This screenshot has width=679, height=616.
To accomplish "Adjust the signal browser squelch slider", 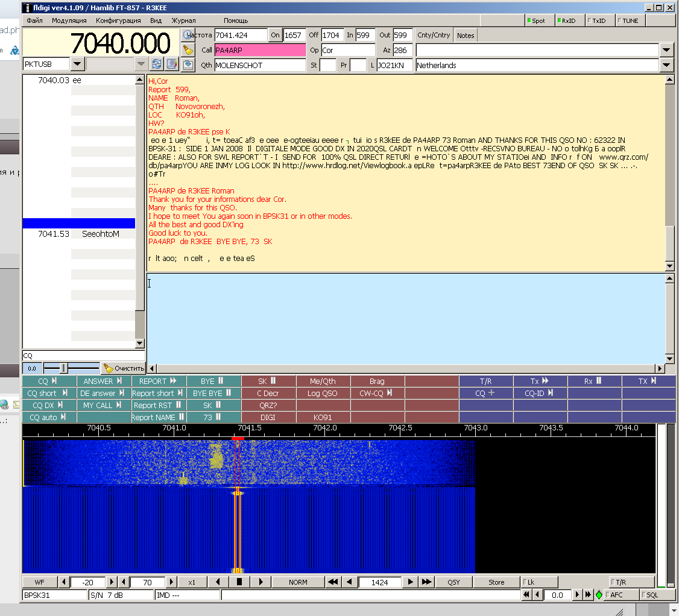I will coord(64,368).
